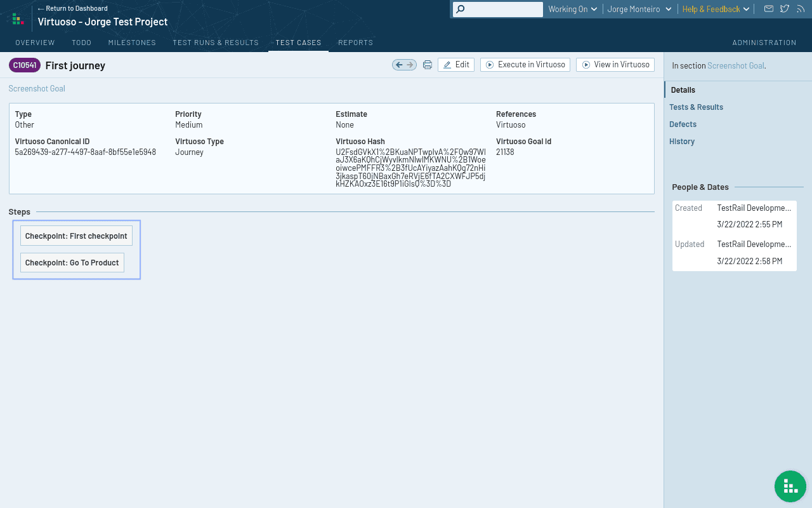Open the green floating widget button
Screen dimensions: 812x508
[790, 486]
